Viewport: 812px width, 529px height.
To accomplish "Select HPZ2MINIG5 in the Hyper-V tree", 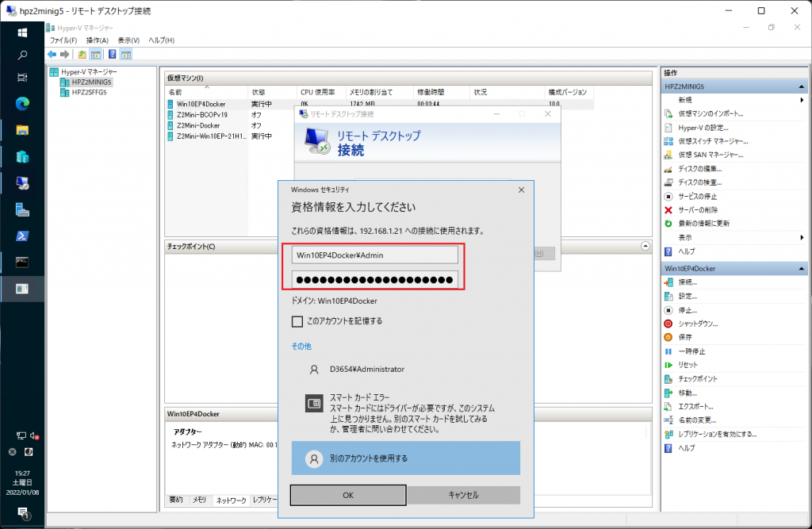I will (91, 82).
